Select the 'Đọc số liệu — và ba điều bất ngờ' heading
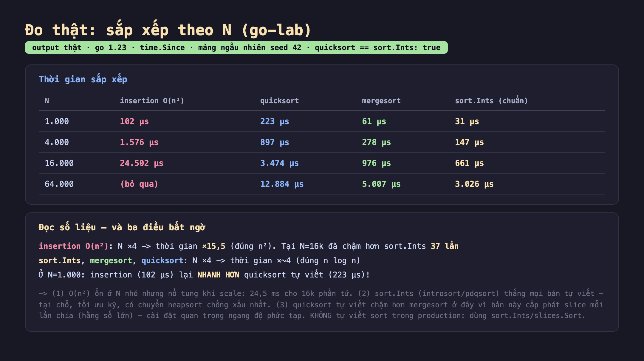 pyautogui.click(x=122, y=227)
